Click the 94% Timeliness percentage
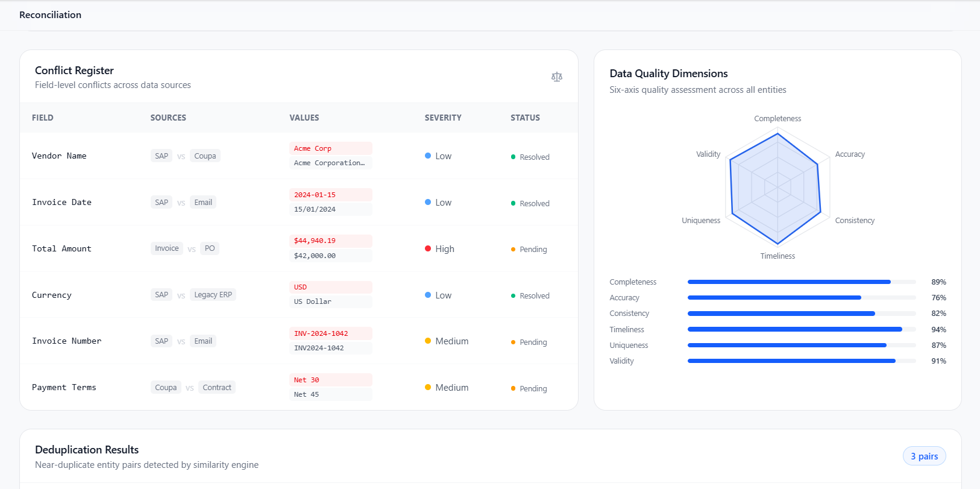This screenshot has width=980, height=489. (938, 329)
